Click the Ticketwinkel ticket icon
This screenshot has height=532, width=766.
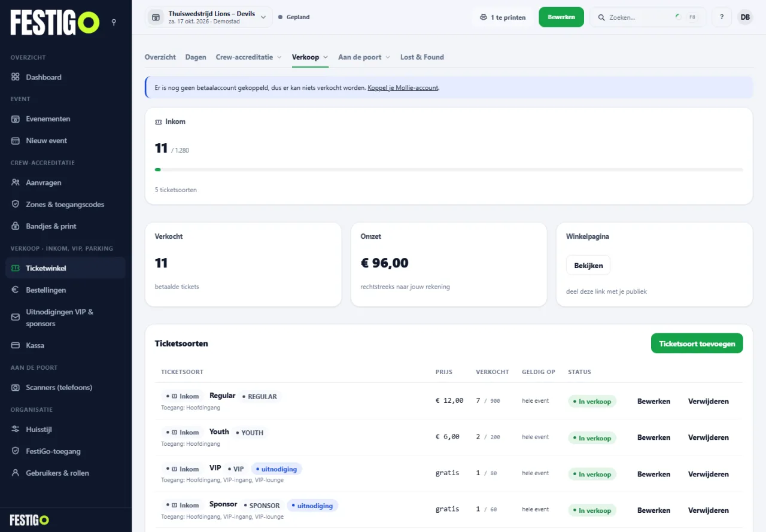16,268
